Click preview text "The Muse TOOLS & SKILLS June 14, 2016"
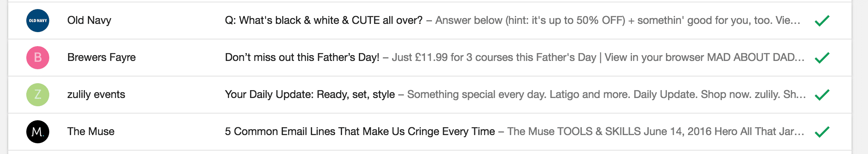The image size is (868, 154). (x=609, y=132)
